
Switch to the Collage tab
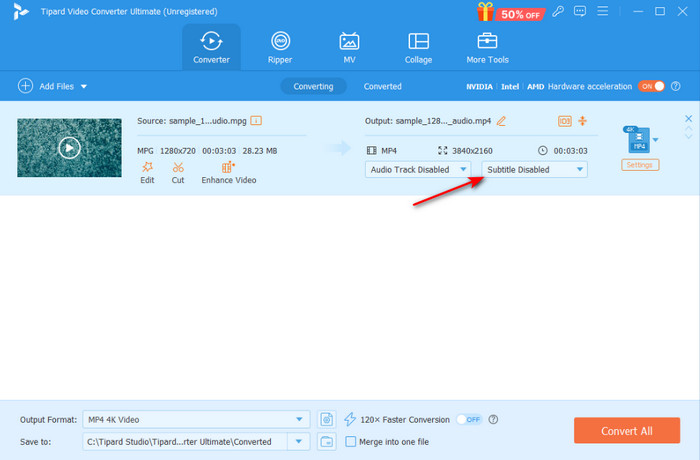(418, 47)
